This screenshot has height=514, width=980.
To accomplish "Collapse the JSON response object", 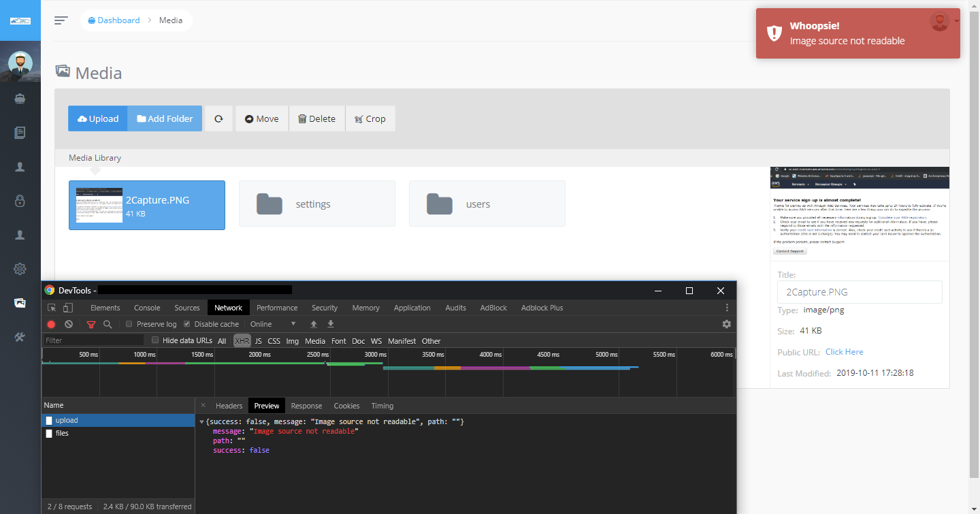I will coord(201,422).
